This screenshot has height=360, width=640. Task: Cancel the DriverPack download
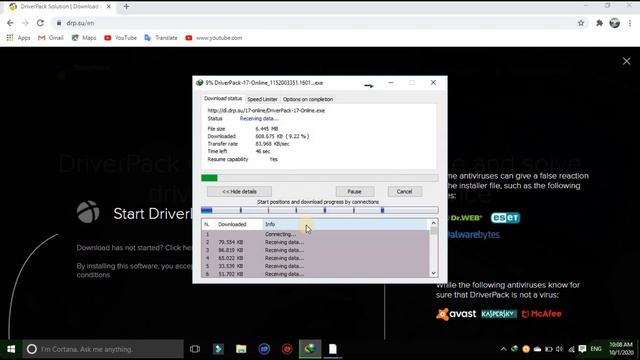coord(404,191)
